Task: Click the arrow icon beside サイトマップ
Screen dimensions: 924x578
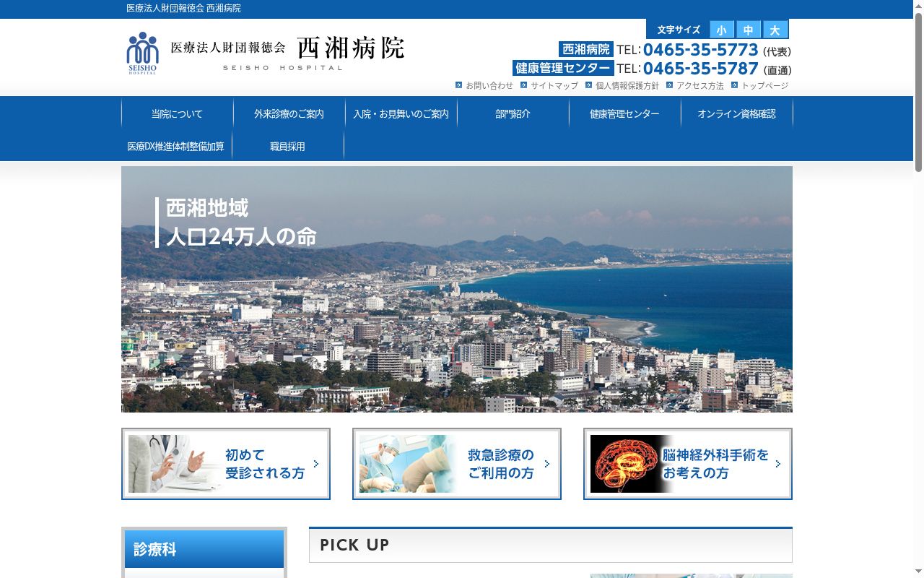Action: point(524,85)
